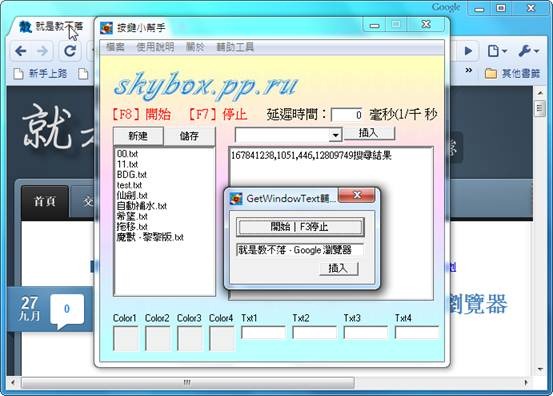Click the horizontal scrollbar left arrow

[x=13, y=382]
